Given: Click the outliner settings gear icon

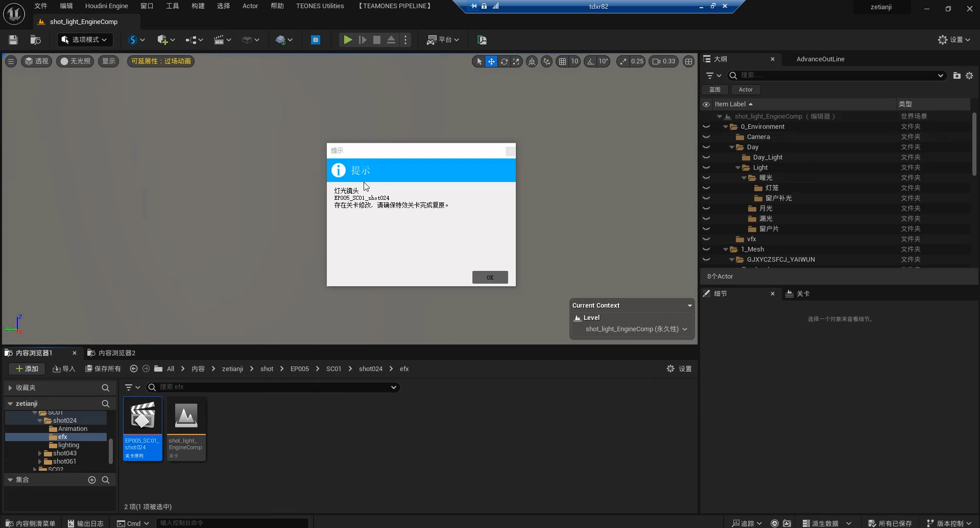Looking at the screenshot, I should pos(969,76).
